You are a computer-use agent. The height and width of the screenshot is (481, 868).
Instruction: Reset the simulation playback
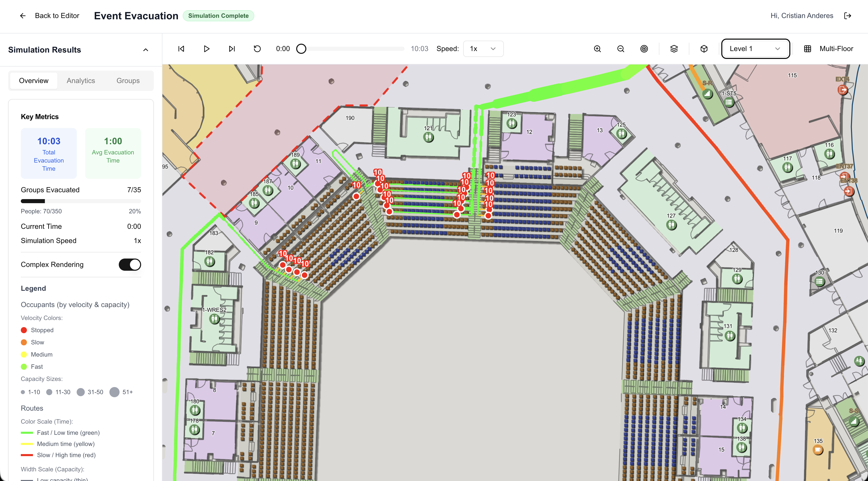click(257, 49)
